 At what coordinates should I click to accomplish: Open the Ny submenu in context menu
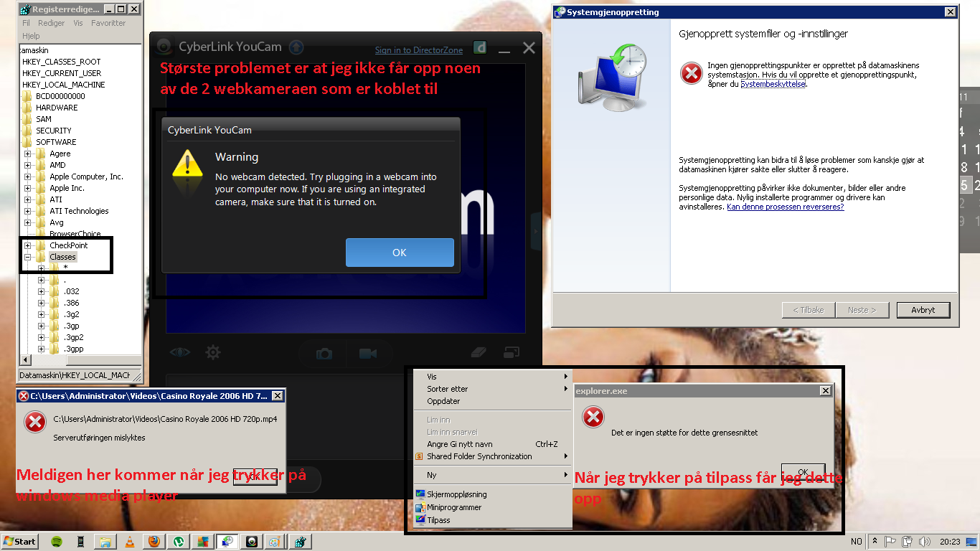click(x=493, y=475)
